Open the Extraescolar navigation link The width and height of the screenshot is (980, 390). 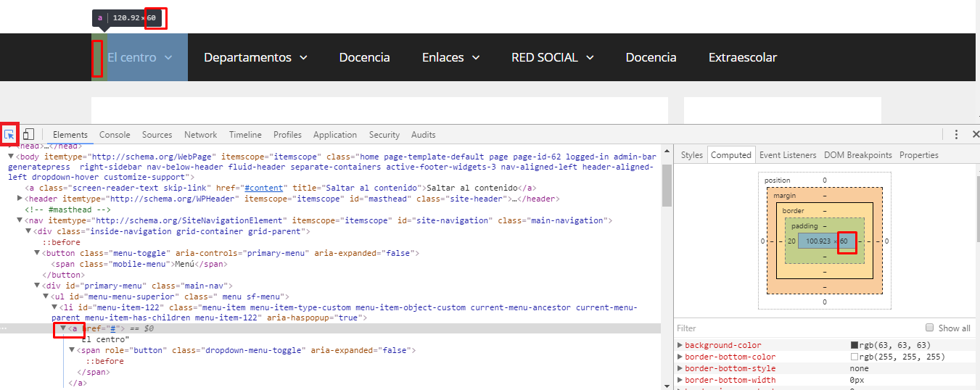[x=742, y=57]
